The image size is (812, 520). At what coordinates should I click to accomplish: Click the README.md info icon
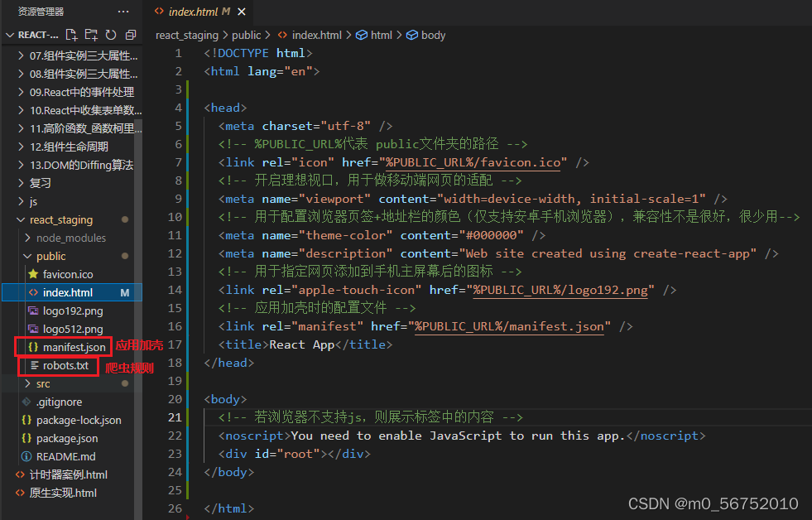(x=26, y=456)
